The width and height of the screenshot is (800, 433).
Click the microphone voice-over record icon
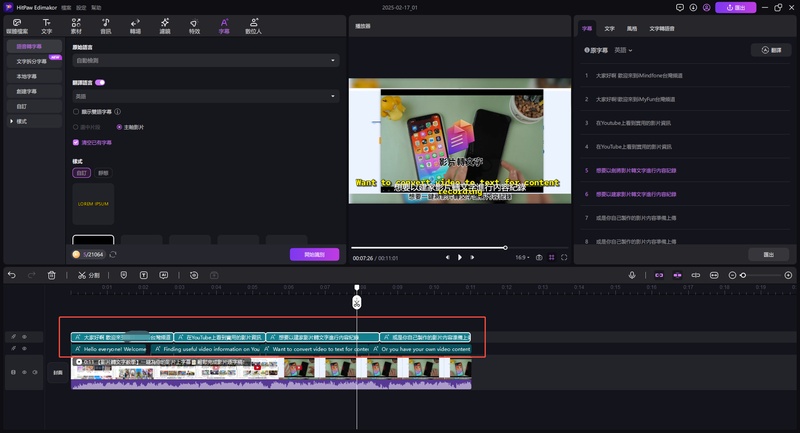632,275
